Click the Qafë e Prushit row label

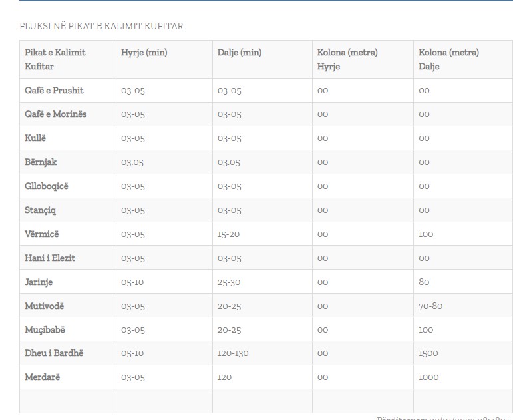point(54,91)
